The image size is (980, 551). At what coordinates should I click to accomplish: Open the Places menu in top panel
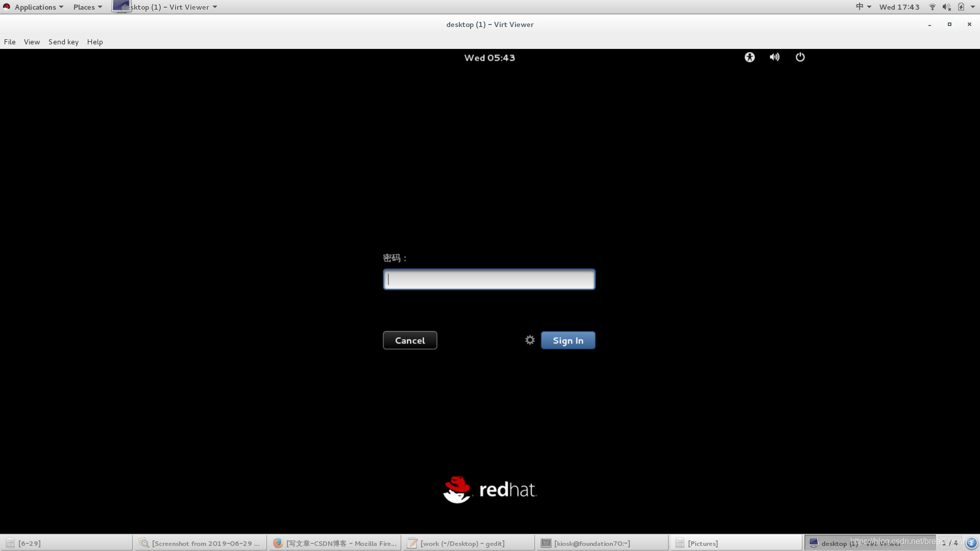pos(87,7)
